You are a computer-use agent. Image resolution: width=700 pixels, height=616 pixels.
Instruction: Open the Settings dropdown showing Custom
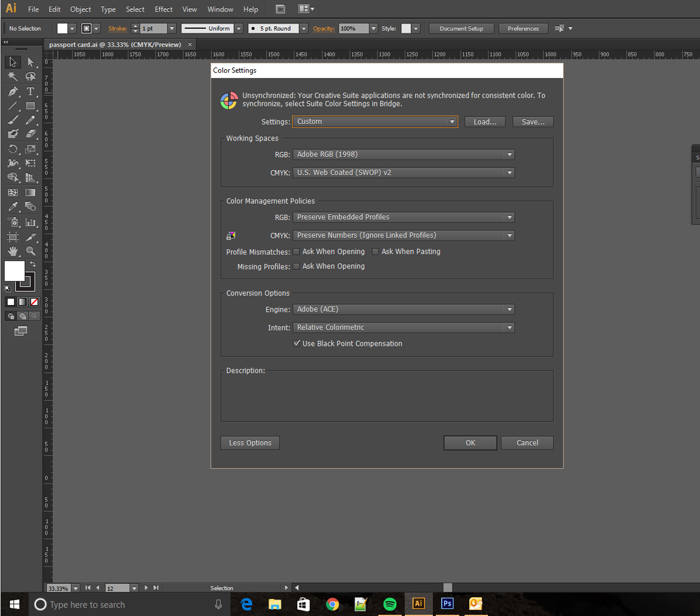(453, 122)
